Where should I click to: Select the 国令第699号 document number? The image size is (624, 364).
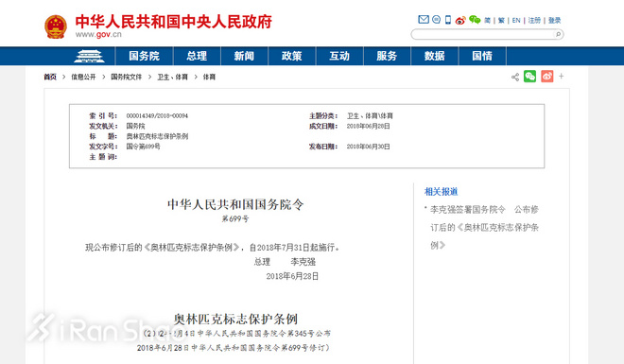point(144,147)
